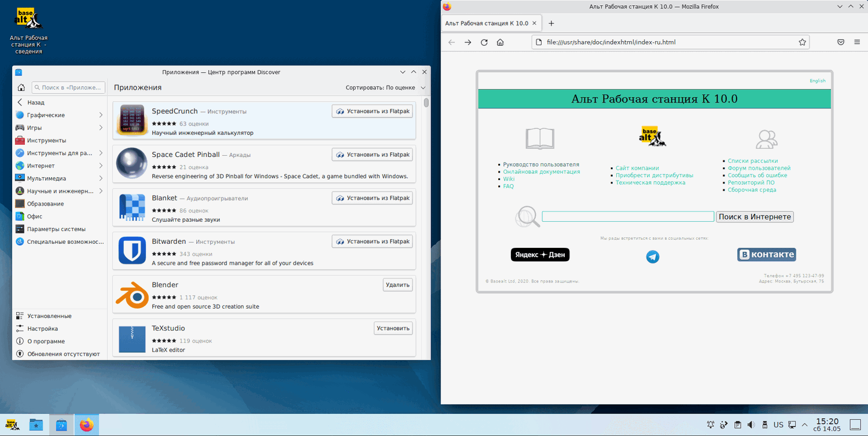Install SpeedCrunch from Flatpak

372,111
